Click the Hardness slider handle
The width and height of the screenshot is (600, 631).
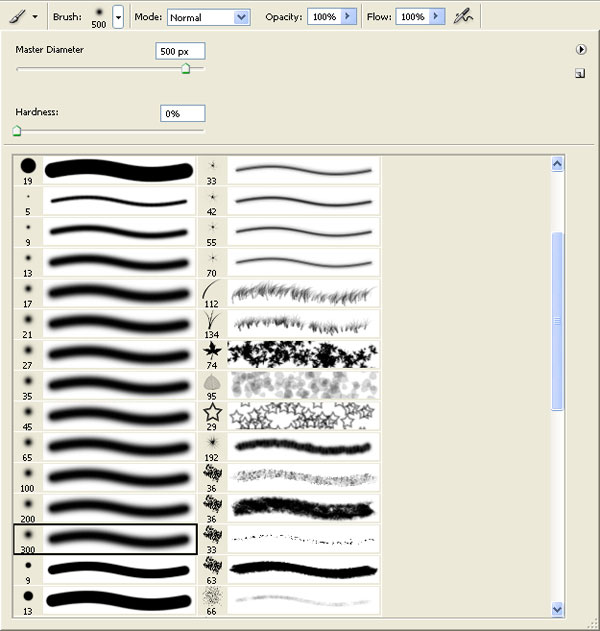[17, 130]
